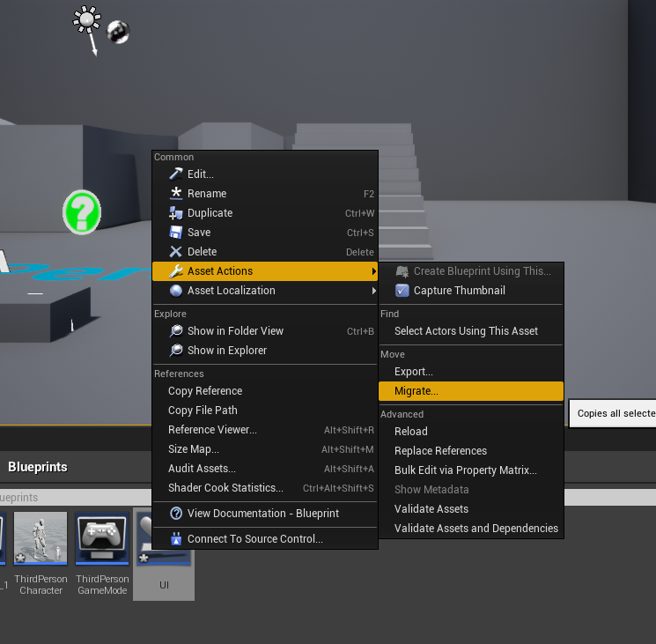This screenshot has height=644, width=656.
Task: Select Show in Explorer entry
Action: (265, 351)
